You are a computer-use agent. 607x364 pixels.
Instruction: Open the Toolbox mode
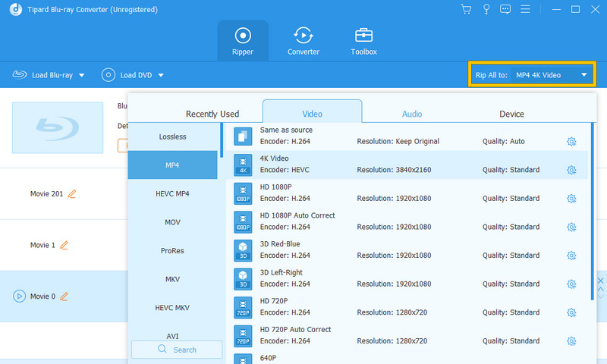point(363,41)
